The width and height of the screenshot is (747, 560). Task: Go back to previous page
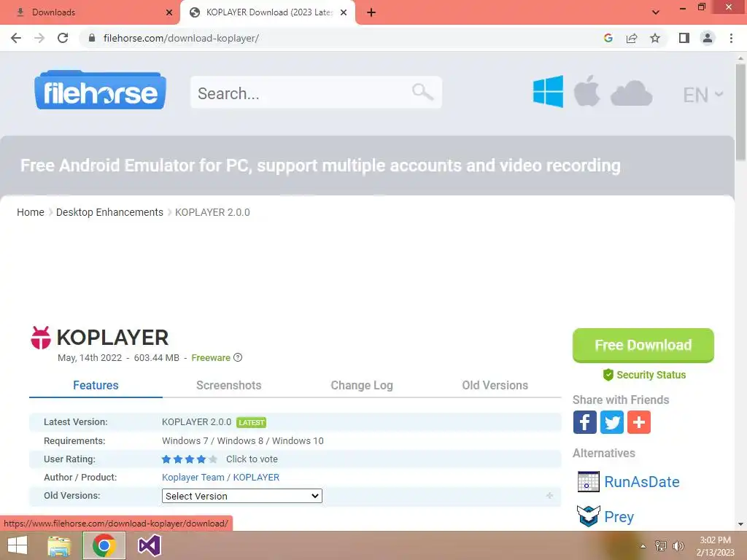(16, 38)
